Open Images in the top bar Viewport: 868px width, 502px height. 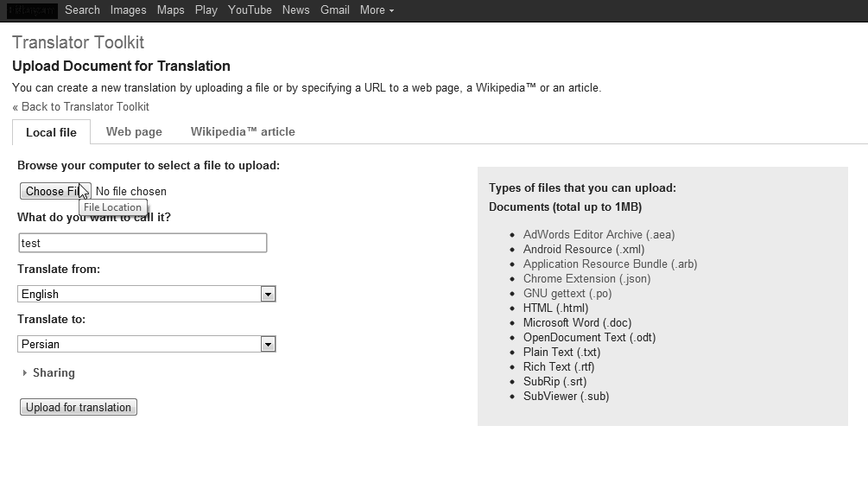pyautogui.click(x=128, y=10)
